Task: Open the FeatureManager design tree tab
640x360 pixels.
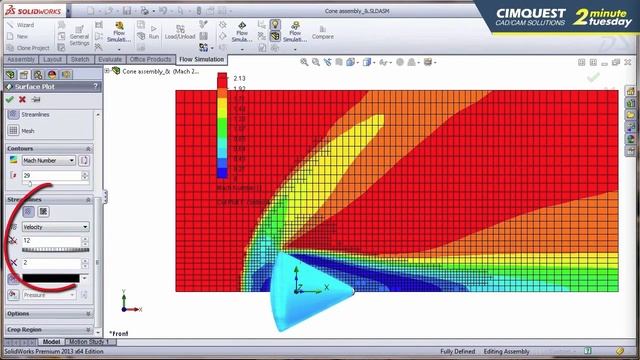Action: tap(10, 74)
